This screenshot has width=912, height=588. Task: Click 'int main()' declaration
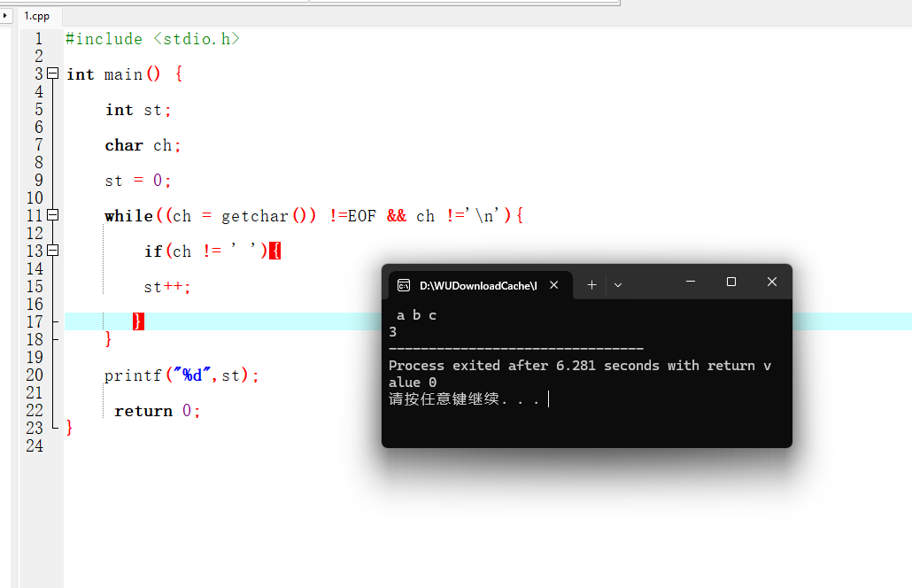(x=113, y=74)
